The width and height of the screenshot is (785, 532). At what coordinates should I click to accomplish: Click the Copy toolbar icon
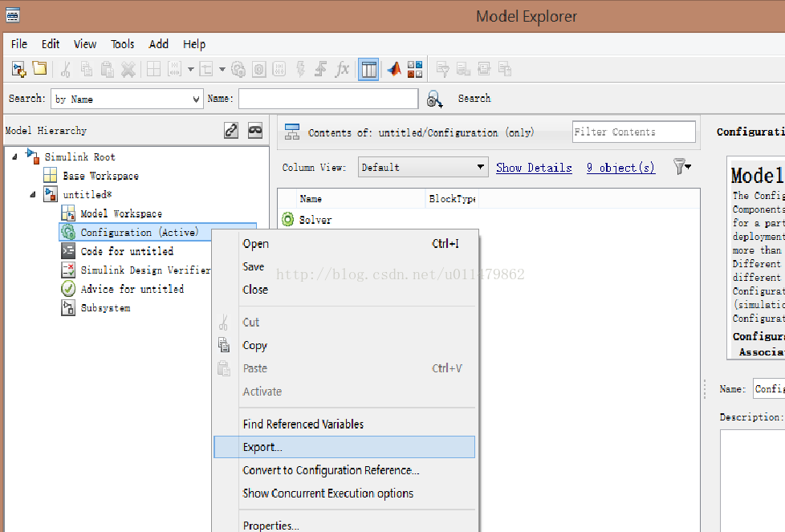87,69
